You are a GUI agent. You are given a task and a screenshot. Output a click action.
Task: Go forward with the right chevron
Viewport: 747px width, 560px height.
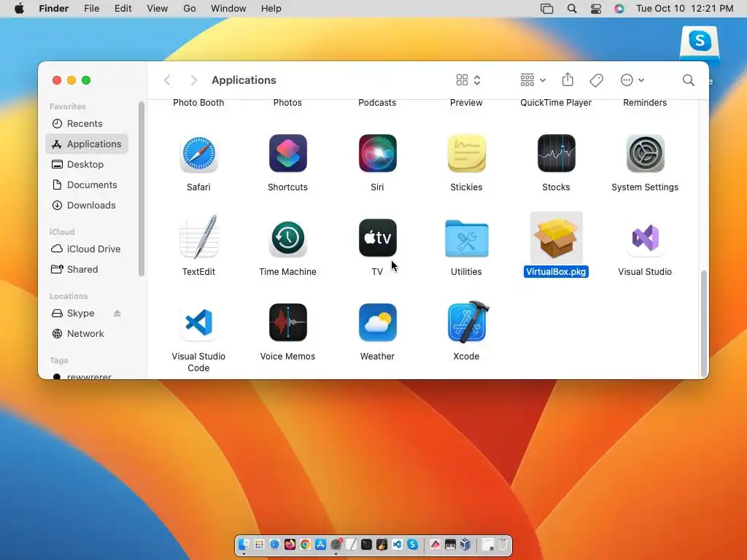[x=193, y=80]
